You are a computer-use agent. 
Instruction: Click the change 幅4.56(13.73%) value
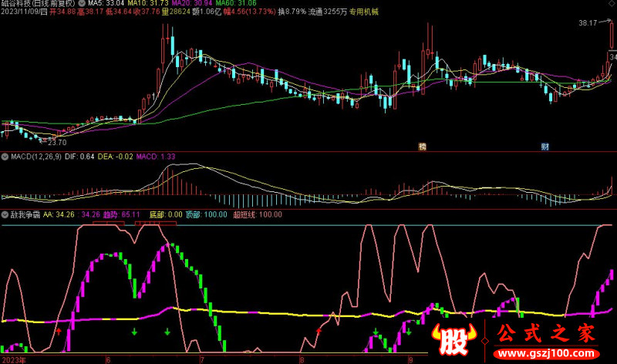pyautogui.click(x=249, y=12)
